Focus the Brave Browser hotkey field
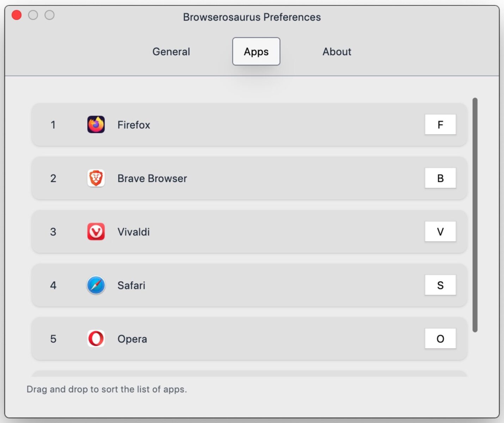The width and height of the screenshot is (504, 423). 440,178
